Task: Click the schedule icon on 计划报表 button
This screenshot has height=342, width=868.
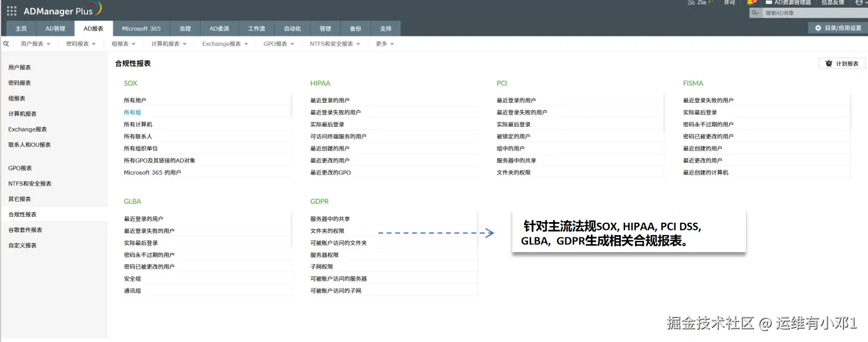Action: pos(829,63)
